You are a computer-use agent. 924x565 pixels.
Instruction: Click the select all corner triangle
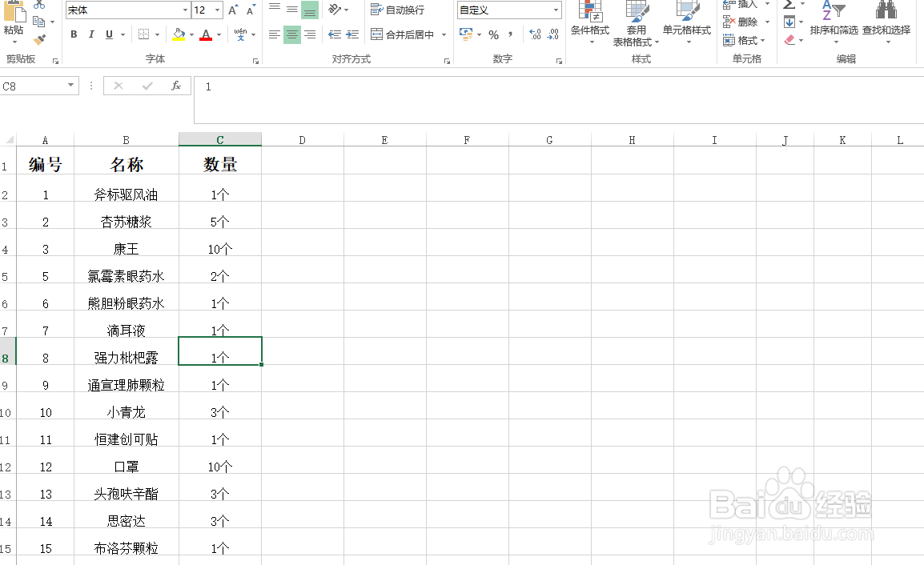click(x=8, y=139)
